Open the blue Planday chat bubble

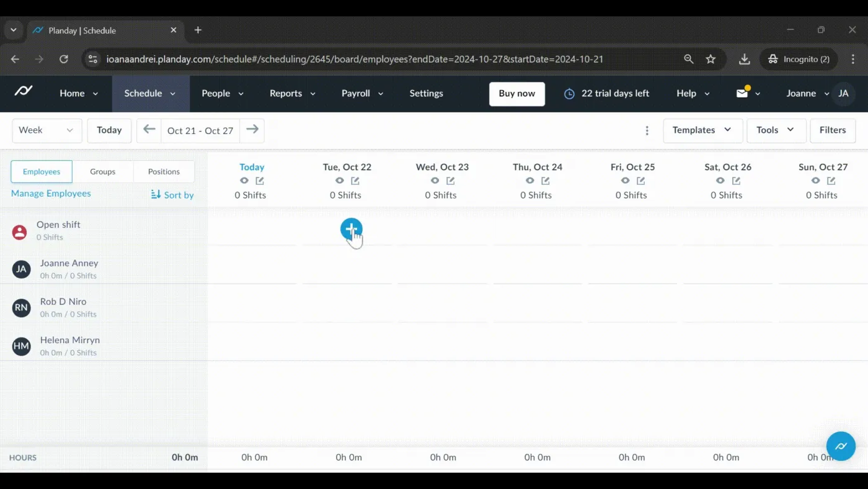[841, 446]
